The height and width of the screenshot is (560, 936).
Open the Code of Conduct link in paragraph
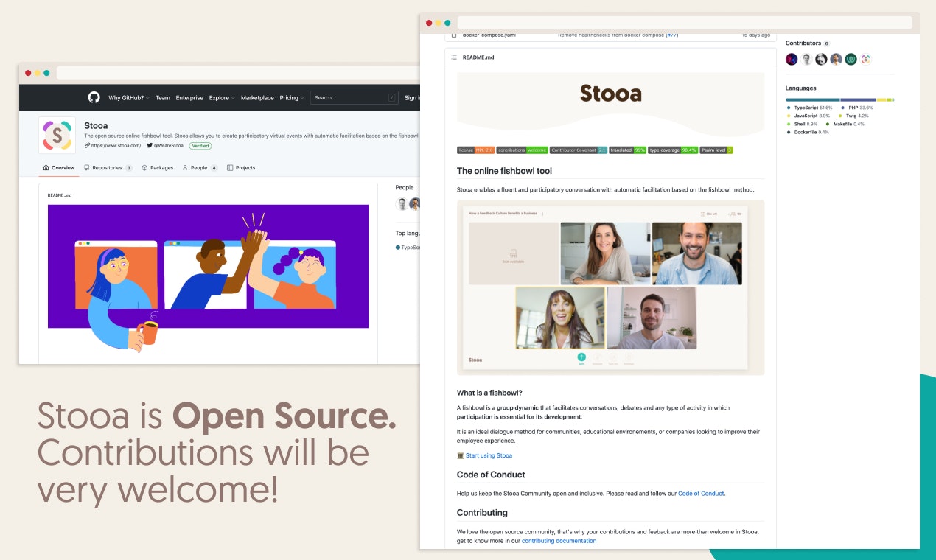coord(701,494)
